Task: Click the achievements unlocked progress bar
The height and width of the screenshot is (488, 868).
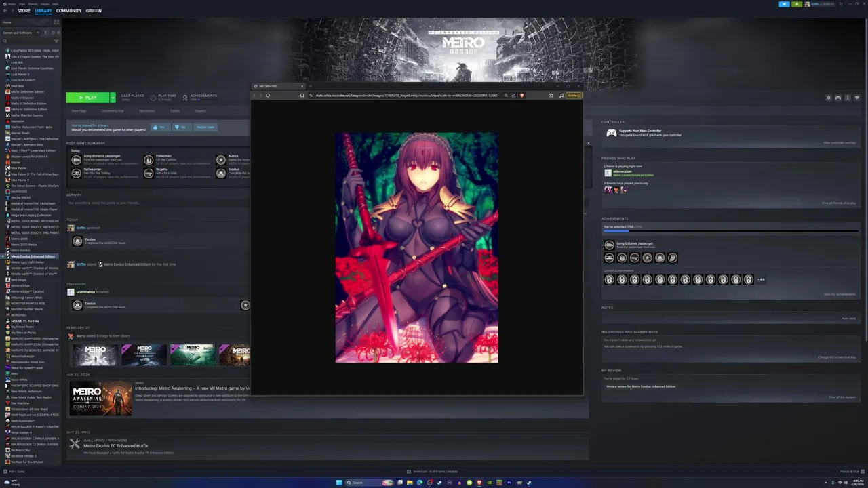Action: tap(730, 232)
